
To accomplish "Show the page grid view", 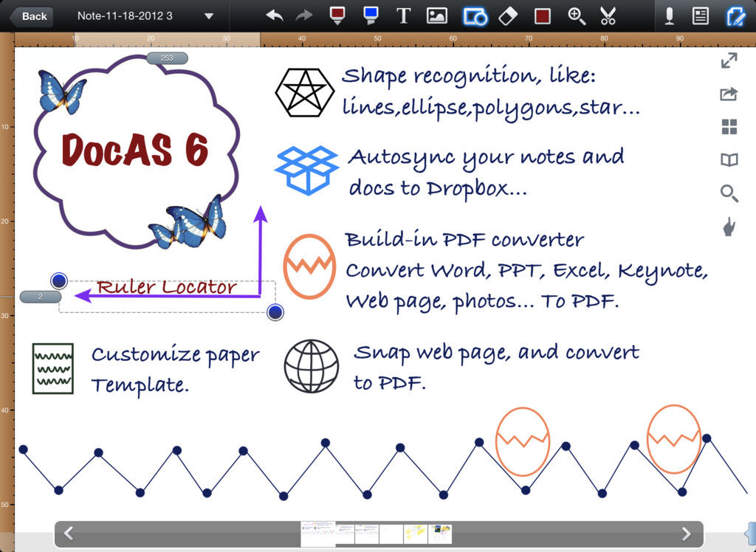I will 729,127.
